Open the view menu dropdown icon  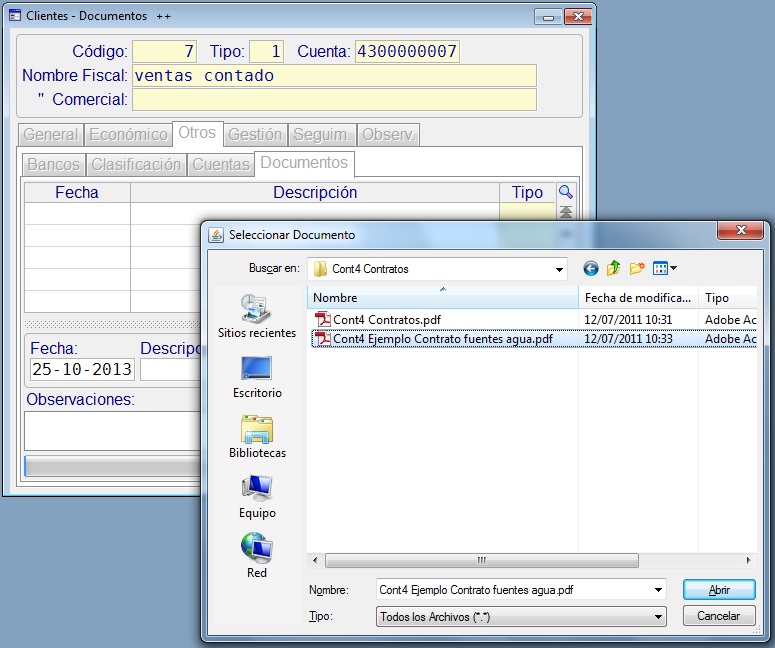(665, 268)
